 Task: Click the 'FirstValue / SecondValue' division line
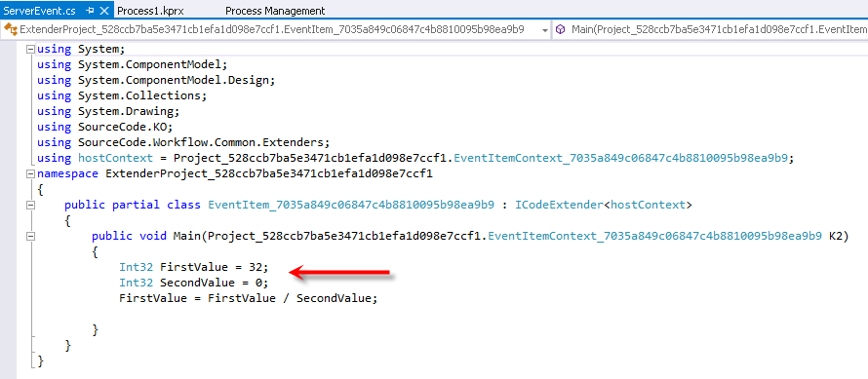248,298
